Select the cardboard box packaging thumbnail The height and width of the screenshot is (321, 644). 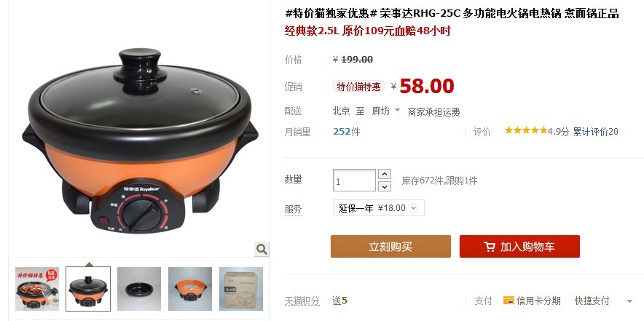tap(241, 289)
